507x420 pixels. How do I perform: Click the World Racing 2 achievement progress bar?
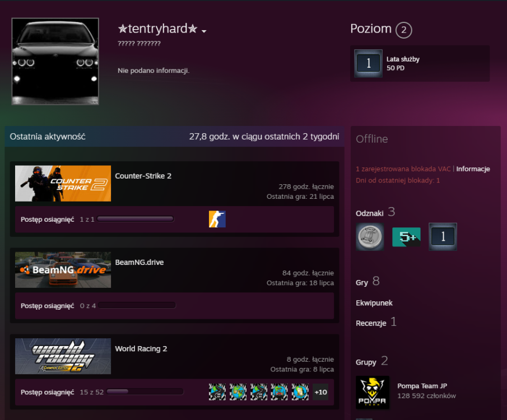click(x=145, y=391)
